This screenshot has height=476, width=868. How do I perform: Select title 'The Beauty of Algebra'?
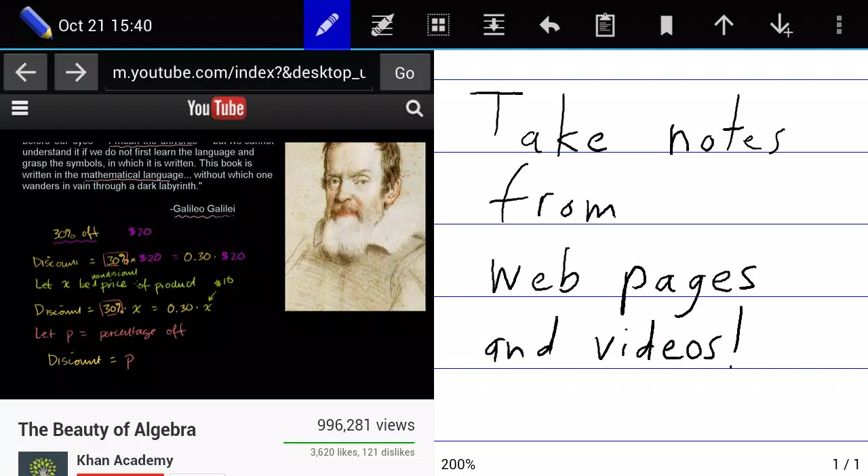[107, 430]
